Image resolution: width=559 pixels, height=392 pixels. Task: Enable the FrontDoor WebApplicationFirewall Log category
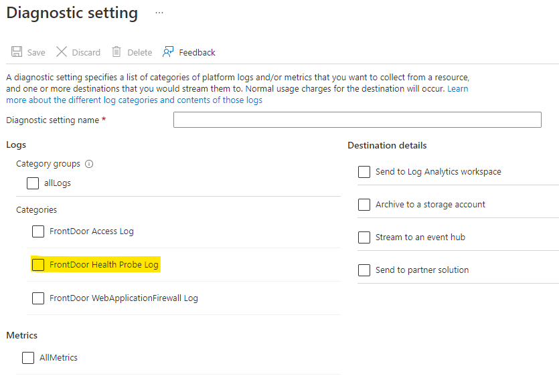(x=38, y=298)
